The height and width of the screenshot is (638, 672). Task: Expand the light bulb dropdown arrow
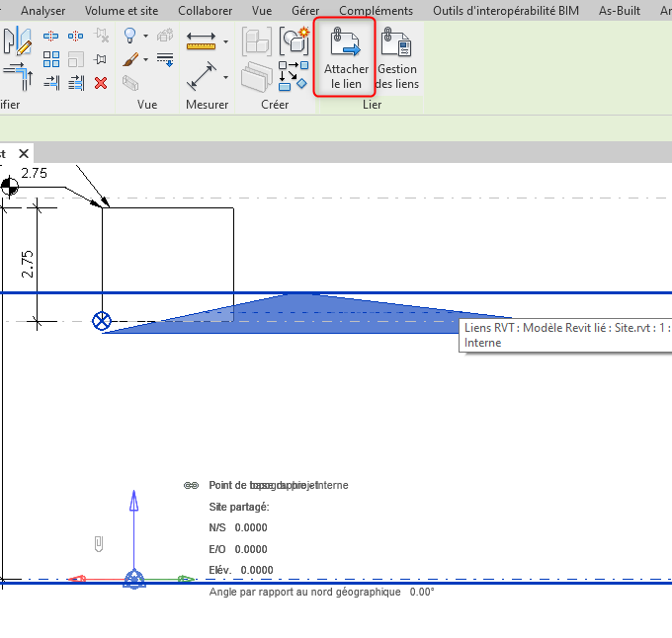click(146, 36)
